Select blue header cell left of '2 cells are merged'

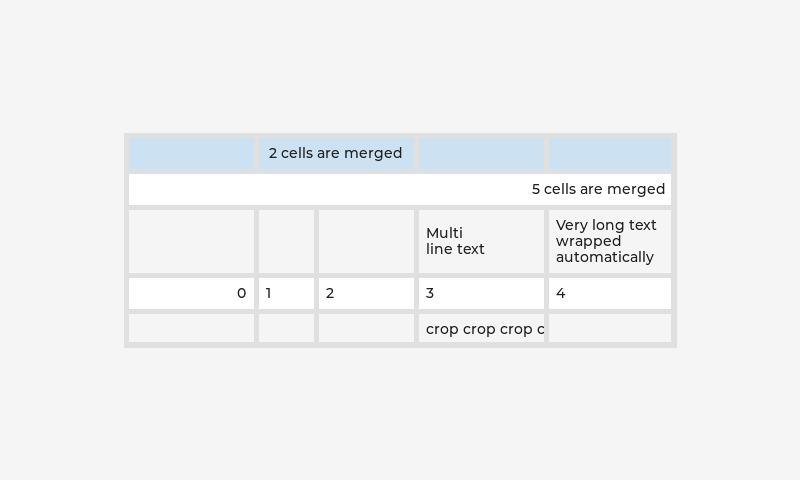point(191,153)
